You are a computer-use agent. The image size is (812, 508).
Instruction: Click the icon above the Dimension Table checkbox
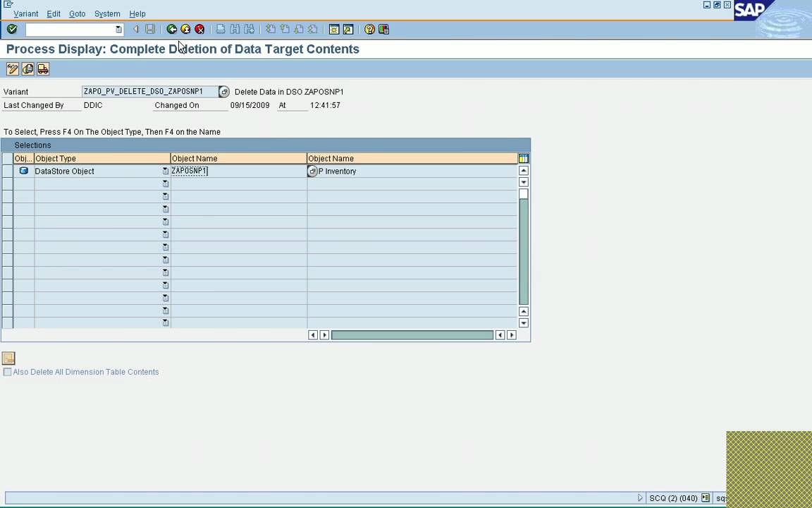click(x=8, y=358)
